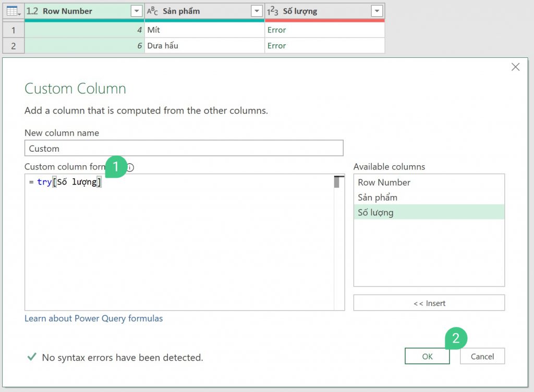Image resolution: width=534 pixels, height=392 pixels.
Task: Click the green step 1 badge
Action: [116, 167]
